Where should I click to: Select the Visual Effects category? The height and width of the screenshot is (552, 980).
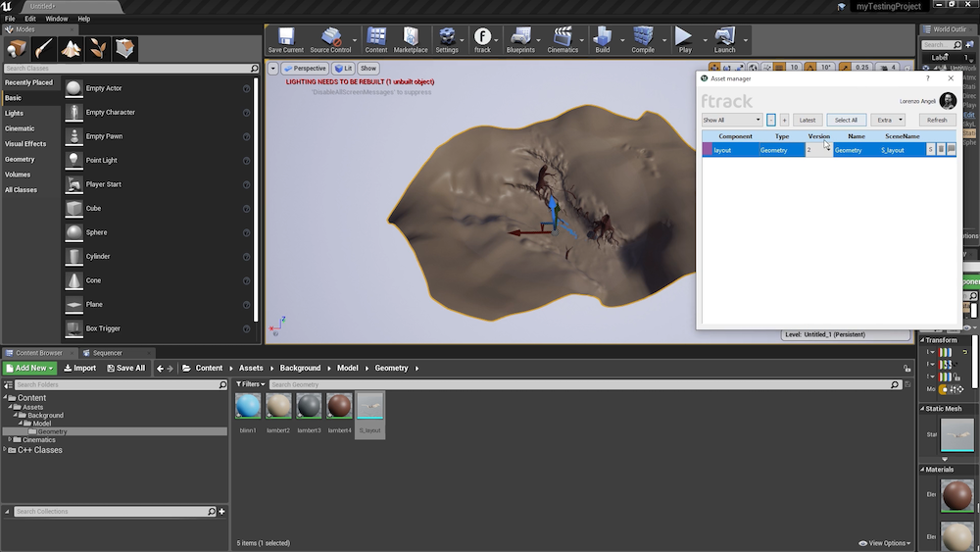(25, 144)
